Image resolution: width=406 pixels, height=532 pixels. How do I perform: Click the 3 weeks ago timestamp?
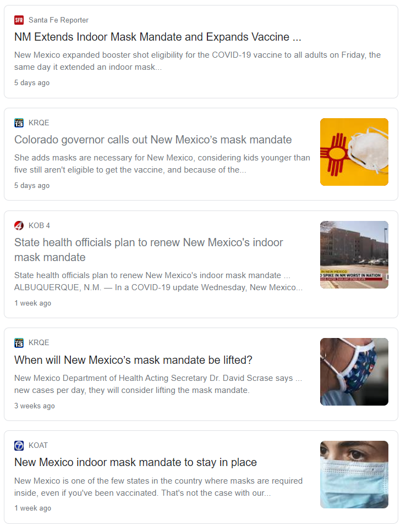tap(34, 406)
